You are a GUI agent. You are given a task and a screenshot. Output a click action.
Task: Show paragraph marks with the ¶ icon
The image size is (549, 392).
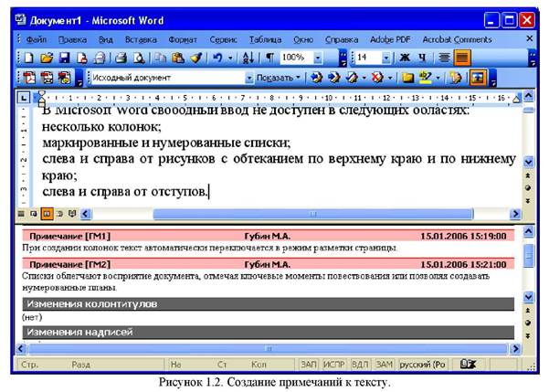pos(270,58)
